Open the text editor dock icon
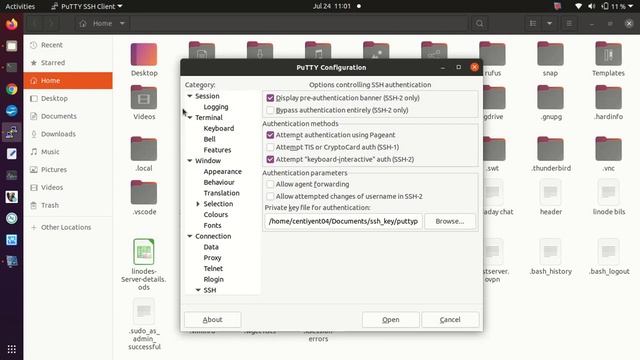 click(x=11, y=154)
